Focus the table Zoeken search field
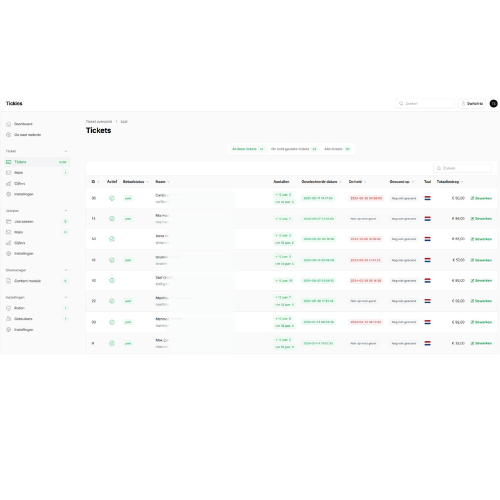Screen dimensions: 500x500 [462, 168]
